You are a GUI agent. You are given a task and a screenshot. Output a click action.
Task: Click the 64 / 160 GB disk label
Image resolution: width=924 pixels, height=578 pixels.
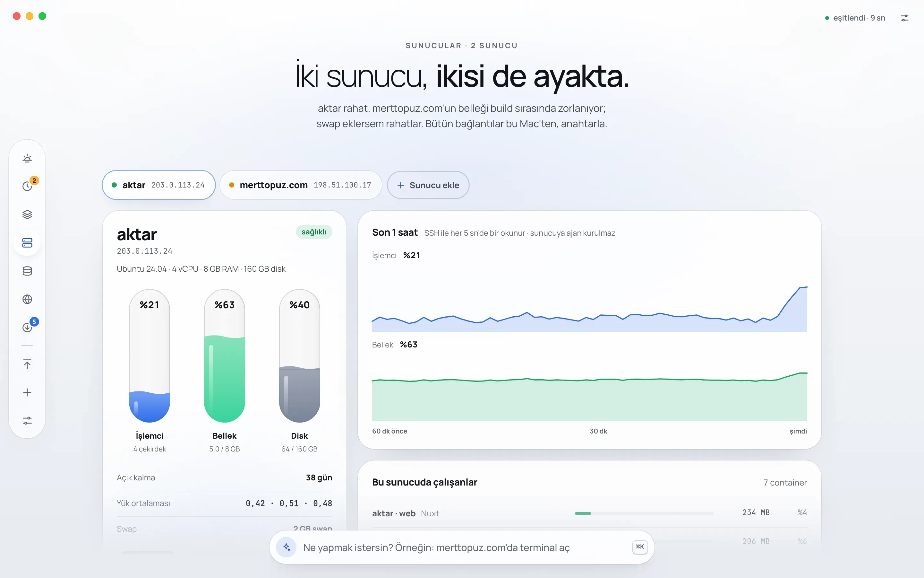(299, 449)
